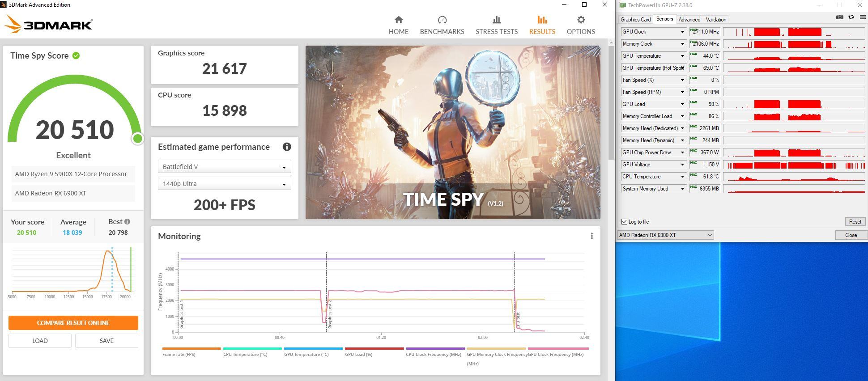
Task: Click the CPU score value 15 898
Action: pyautogui.click(x=224, y=110)
